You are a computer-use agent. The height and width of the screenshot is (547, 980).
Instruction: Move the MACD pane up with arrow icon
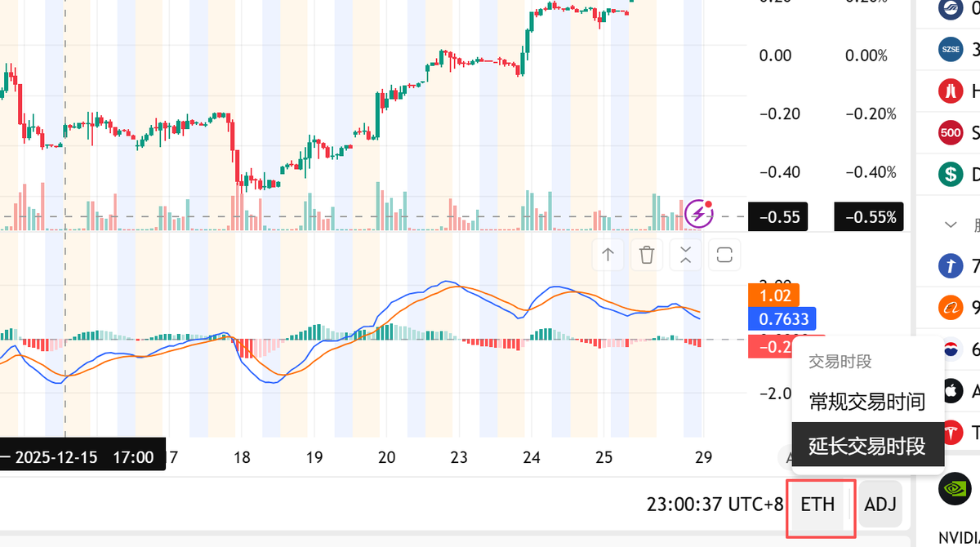(608, 254)
